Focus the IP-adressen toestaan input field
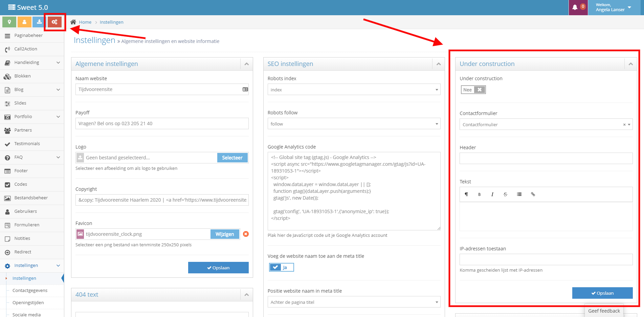Screen dimensions: 644x317 pyautogui.click(x=546, y=259)
